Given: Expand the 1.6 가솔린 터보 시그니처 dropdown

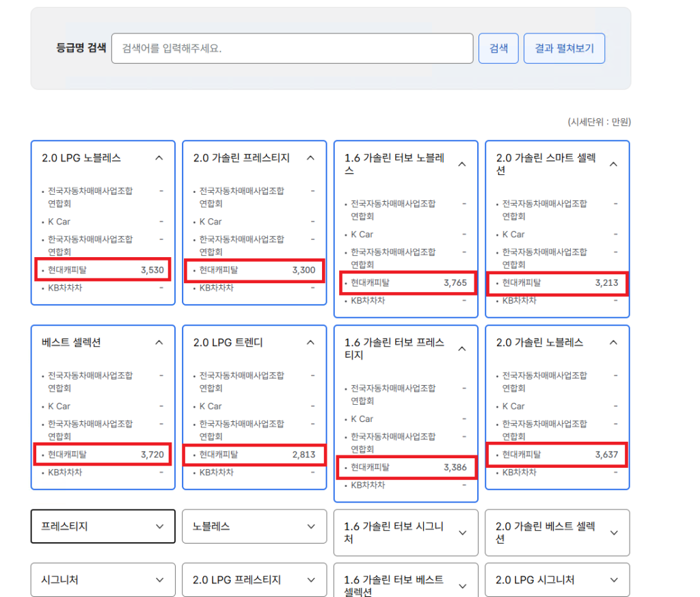Looking at the screenshot, I should 462,533.
